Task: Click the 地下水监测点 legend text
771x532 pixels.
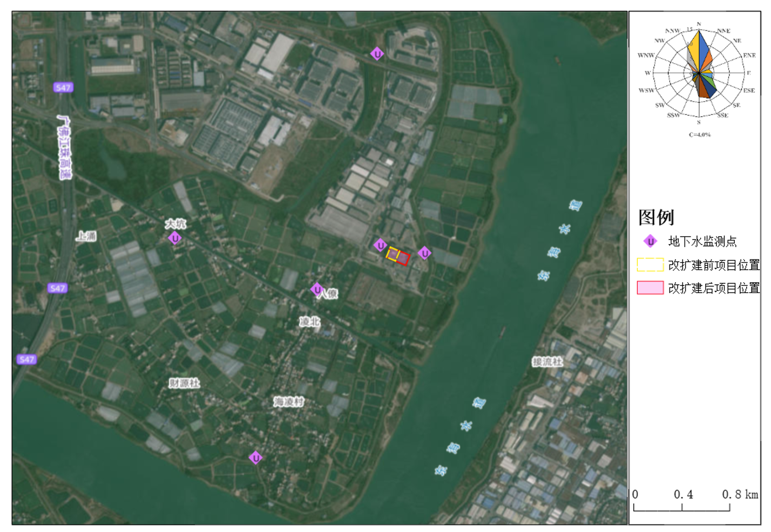Action: [x=702, y=241]
